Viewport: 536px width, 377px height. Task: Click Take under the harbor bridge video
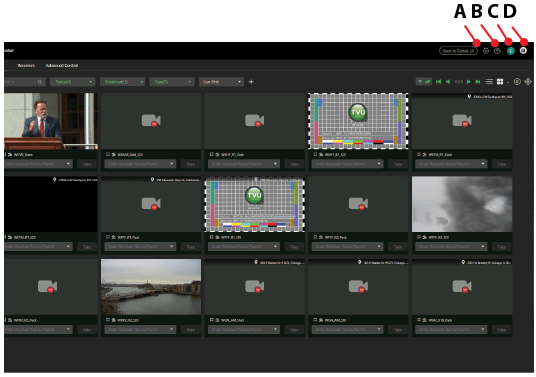coord(191,330)
